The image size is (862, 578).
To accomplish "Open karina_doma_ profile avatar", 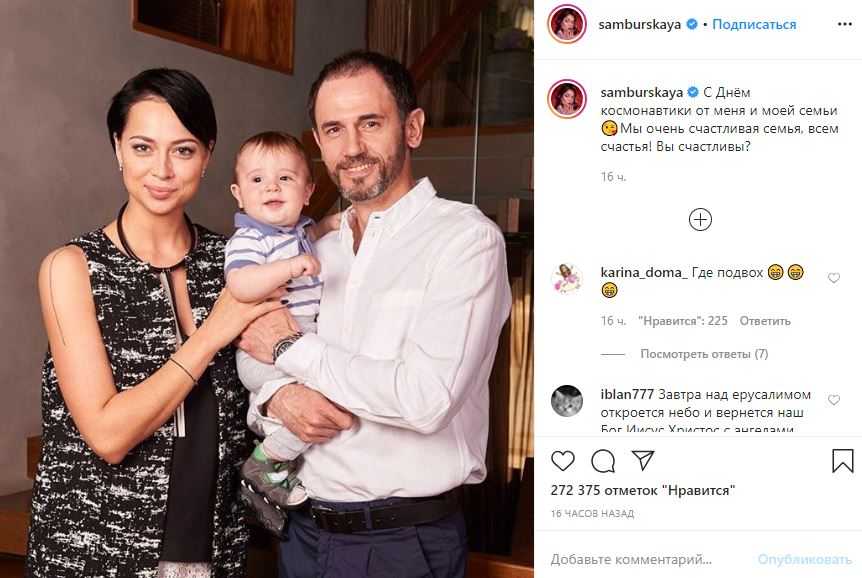I will click(x=567, y=278).
